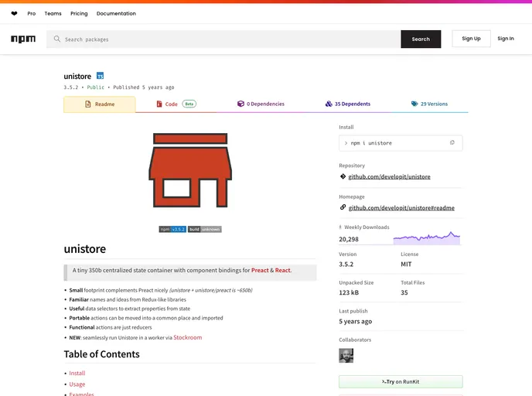This screenshot has width=532, height=396.
Task: Follow the React link in description
Action: pos(283,271)
